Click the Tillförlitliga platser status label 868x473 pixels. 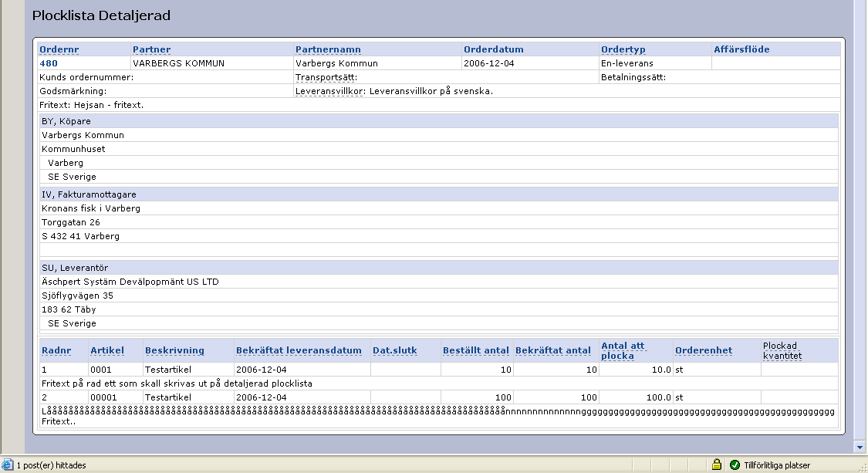coord(777,465)
